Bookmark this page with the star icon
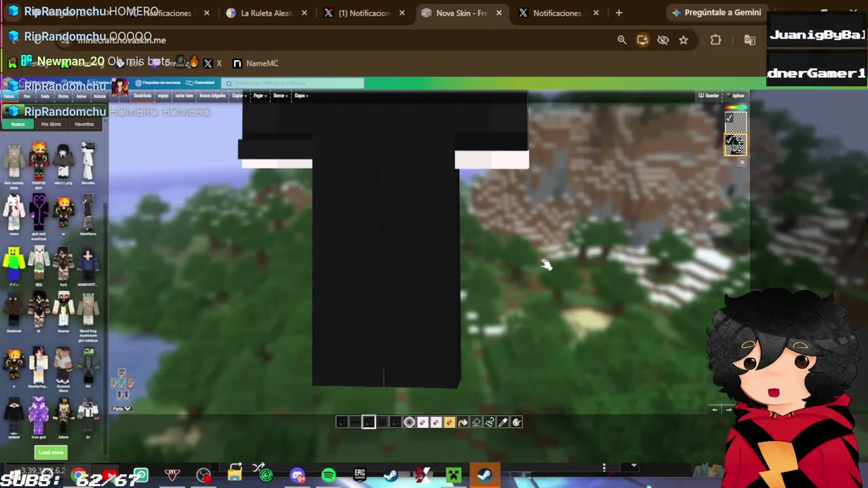 684,40
